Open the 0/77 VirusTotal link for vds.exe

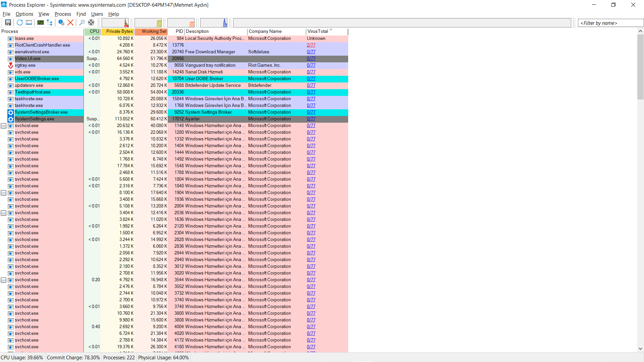coord(311,72)
